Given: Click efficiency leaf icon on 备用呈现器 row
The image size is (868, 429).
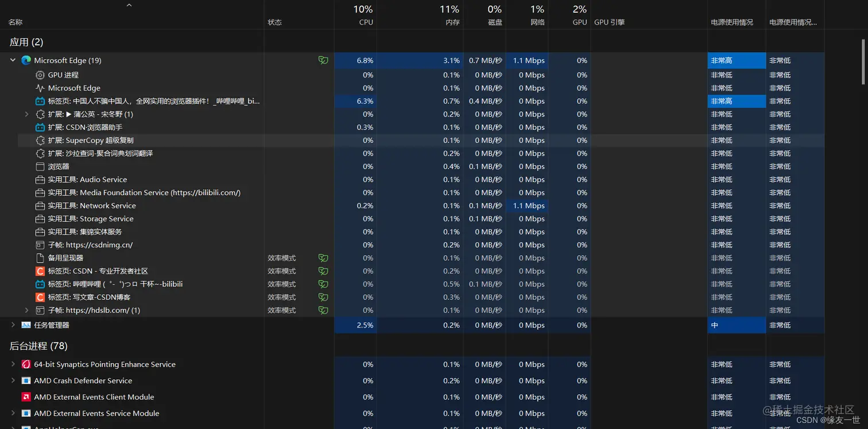Looking at the screenshot, I should coord(323,258).
